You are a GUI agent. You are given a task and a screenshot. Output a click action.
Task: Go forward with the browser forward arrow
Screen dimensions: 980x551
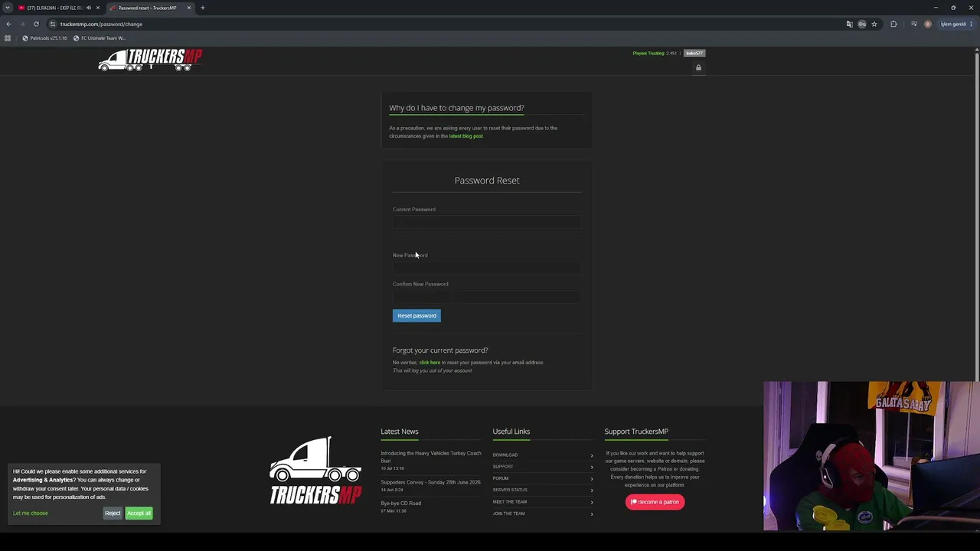point(22,24)
